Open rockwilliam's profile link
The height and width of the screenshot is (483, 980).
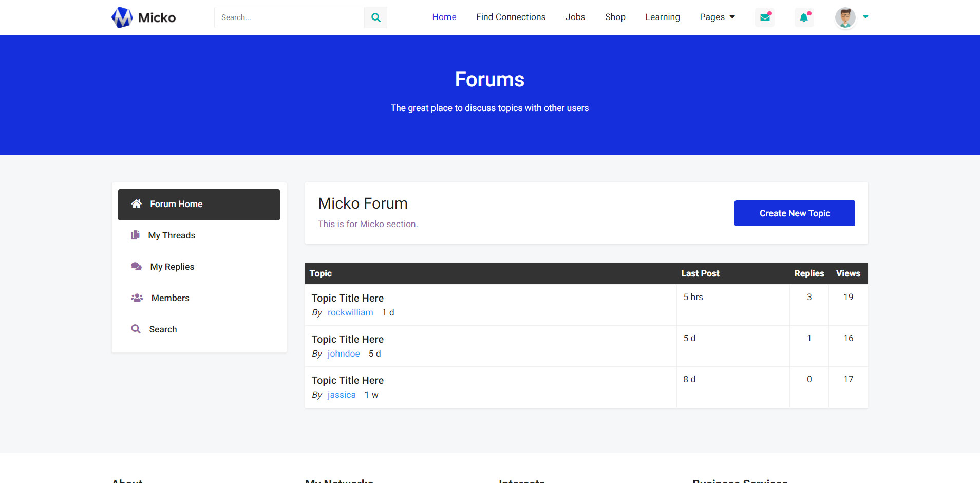pos(350,312)
